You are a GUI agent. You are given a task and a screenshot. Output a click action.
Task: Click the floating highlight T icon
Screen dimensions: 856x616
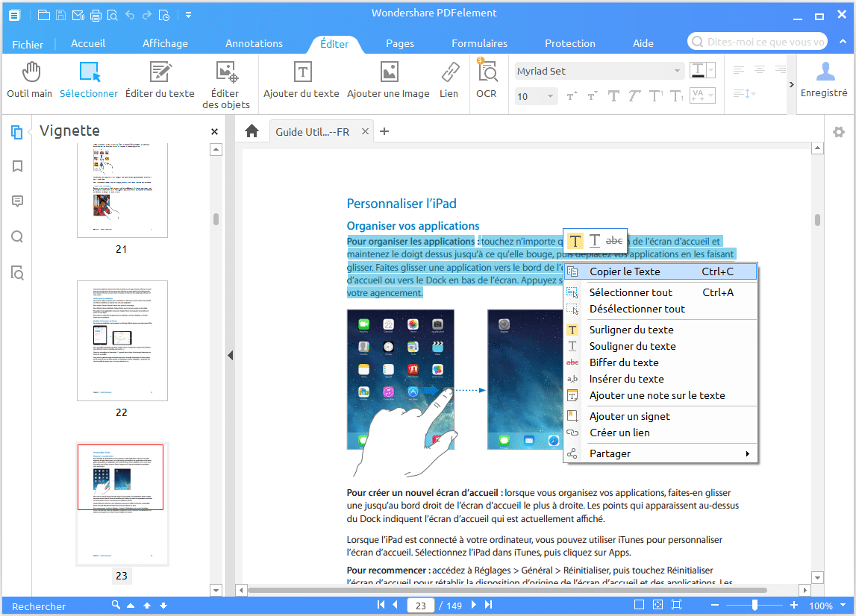coord(575,241)
